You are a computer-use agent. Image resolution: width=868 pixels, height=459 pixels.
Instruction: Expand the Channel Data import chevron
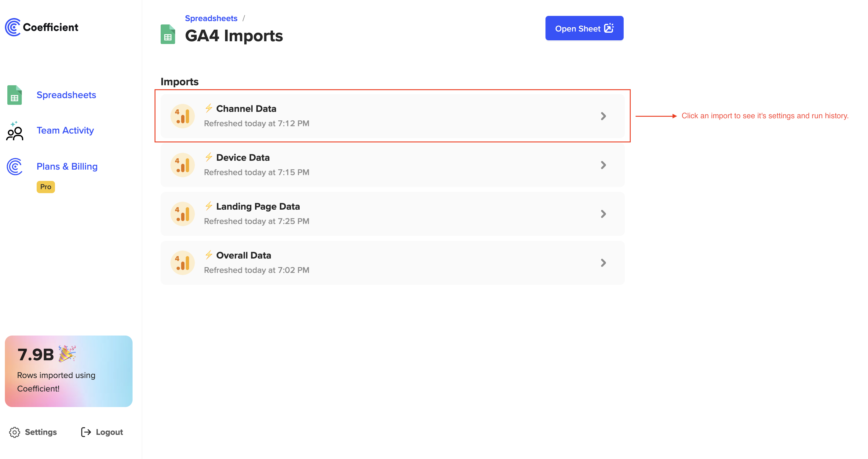coord(603,116)
